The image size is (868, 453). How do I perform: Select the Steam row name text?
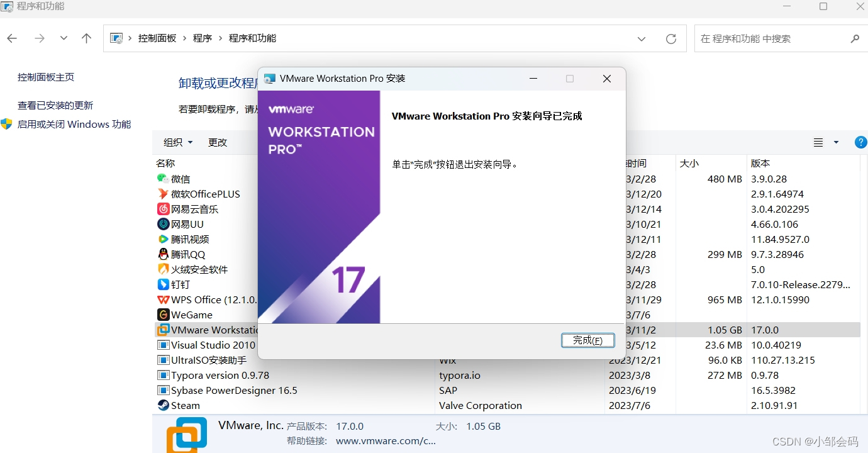click(x=186, y=405)
